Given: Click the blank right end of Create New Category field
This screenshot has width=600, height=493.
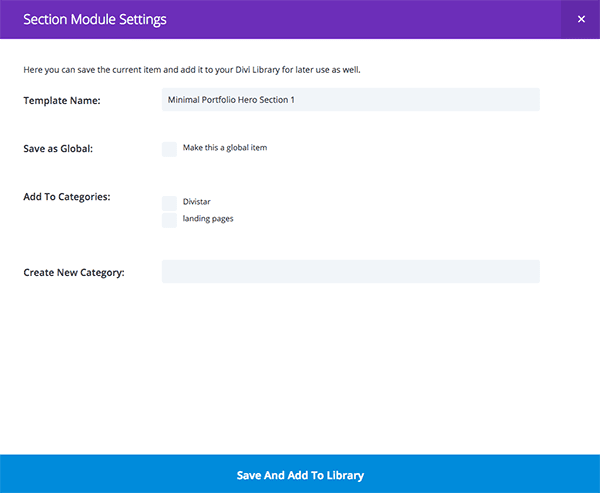Looking at the screenshot, I should 500,271.
